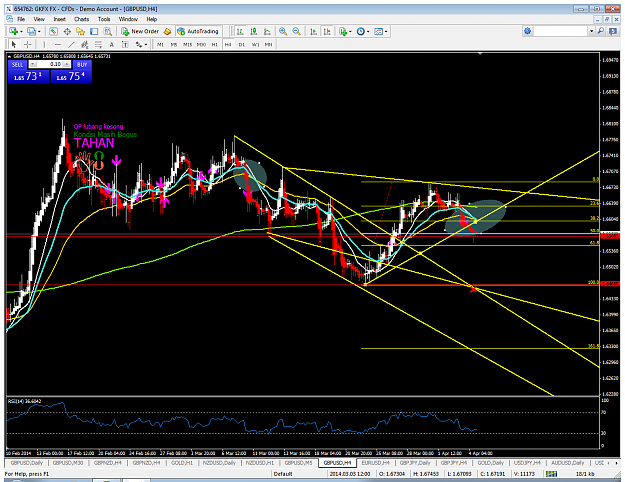
Task: Open the chat/community icon at top right
Action: [x=613, y=31]
